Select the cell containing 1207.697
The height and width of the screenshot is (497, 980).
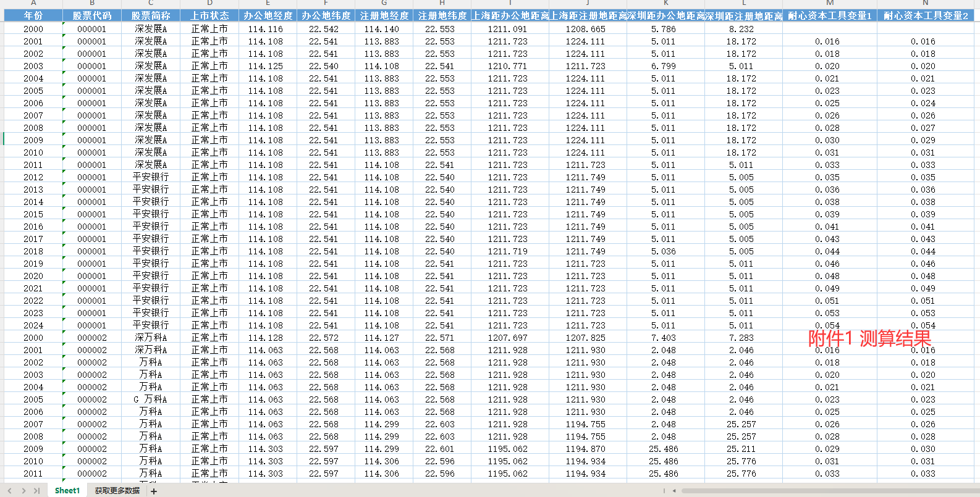tap(510, 338)
